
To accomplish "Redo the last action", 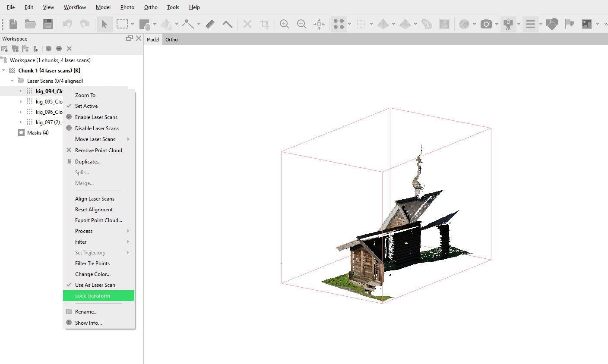I will click(85, 24).
